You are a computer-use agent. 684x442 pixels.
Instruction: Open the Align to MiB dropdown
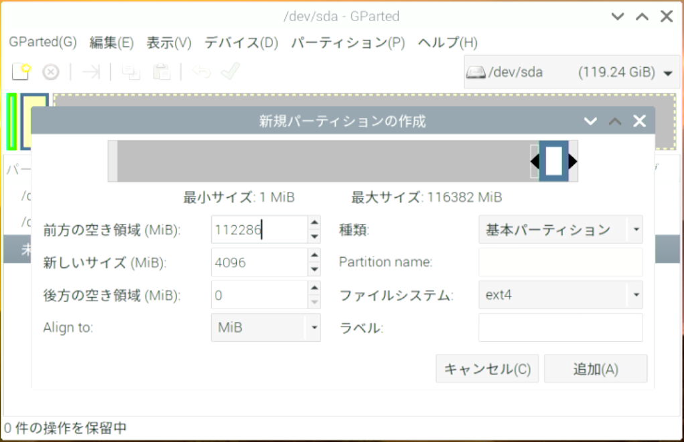point(266,327)
